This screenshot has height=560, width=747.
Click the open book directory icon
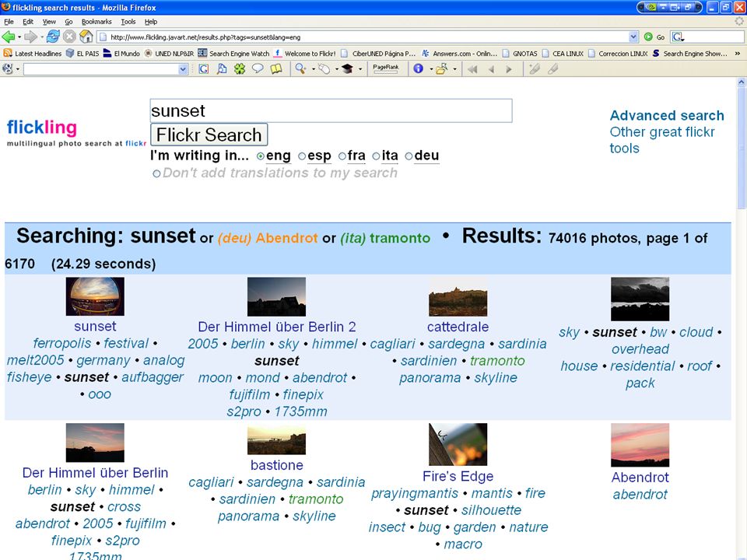275,69
